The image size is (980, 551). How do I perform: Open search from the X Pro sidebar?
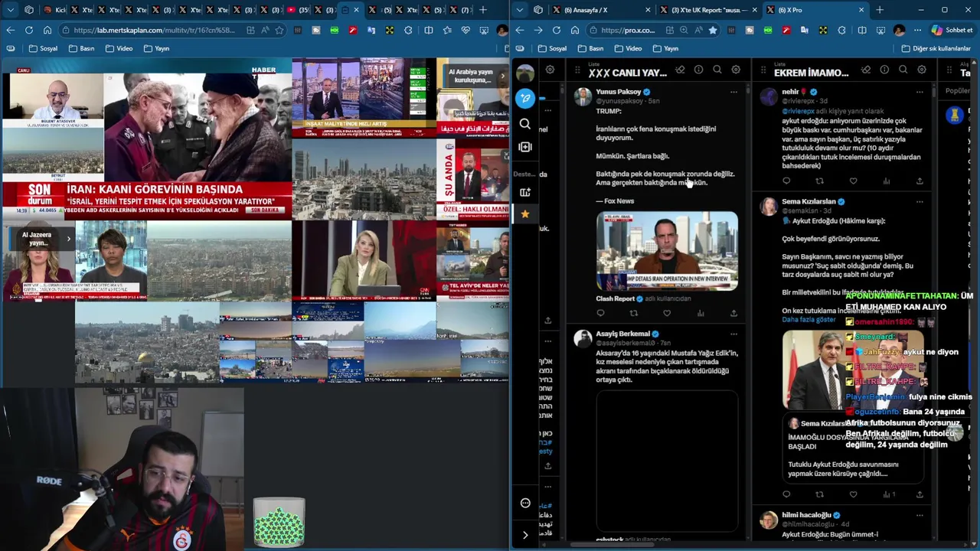click(524, 123)
